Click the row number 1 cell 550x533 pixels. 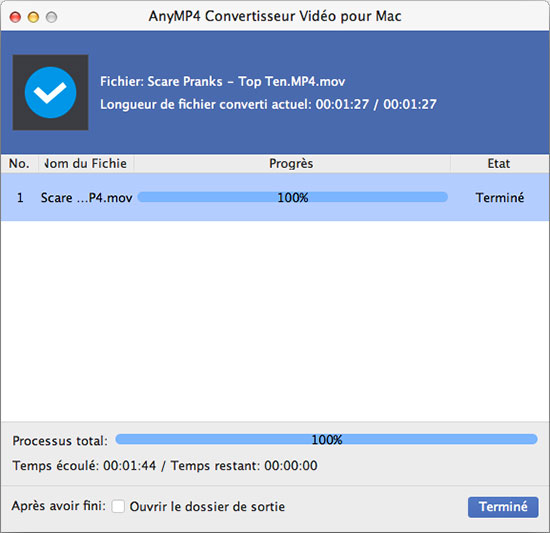click(20, 198)
